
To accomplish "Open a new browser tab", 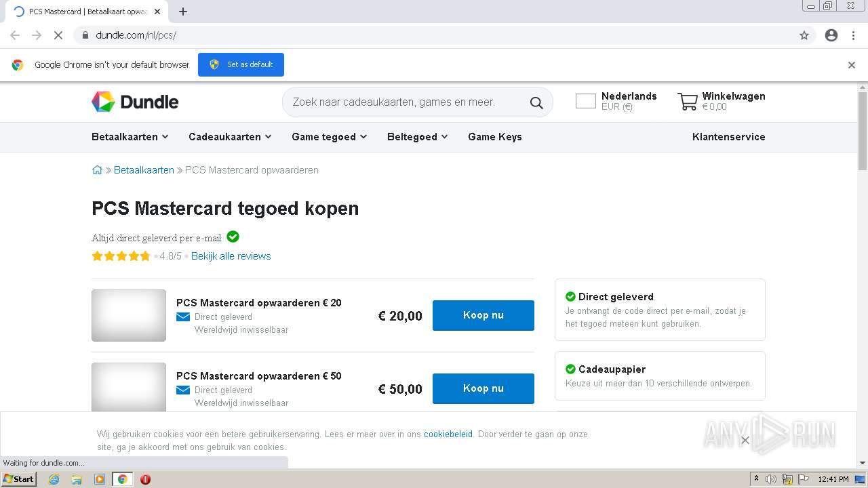I will [x=183, y=12].
